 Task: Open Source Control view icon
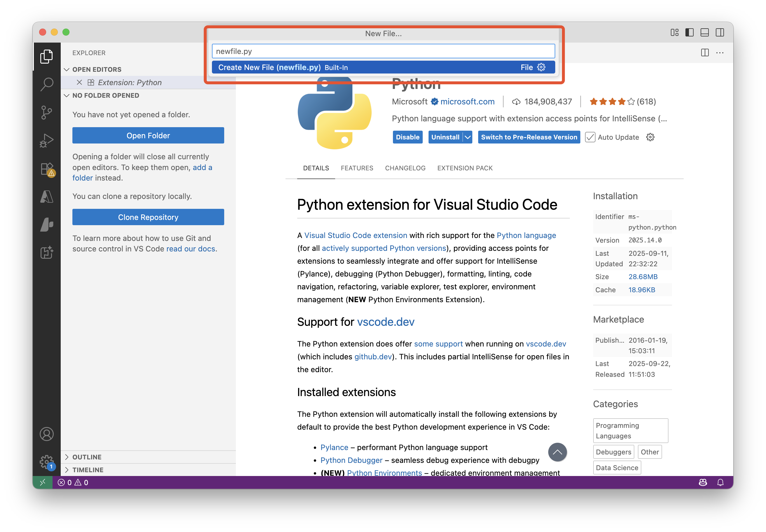[47, 112]
